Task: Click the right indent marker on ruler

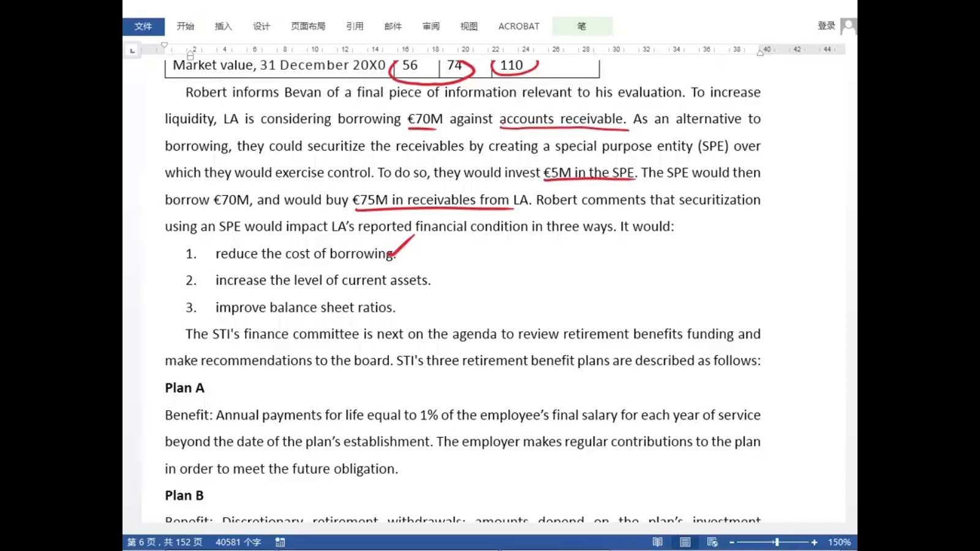Action: tap(760, 53)
